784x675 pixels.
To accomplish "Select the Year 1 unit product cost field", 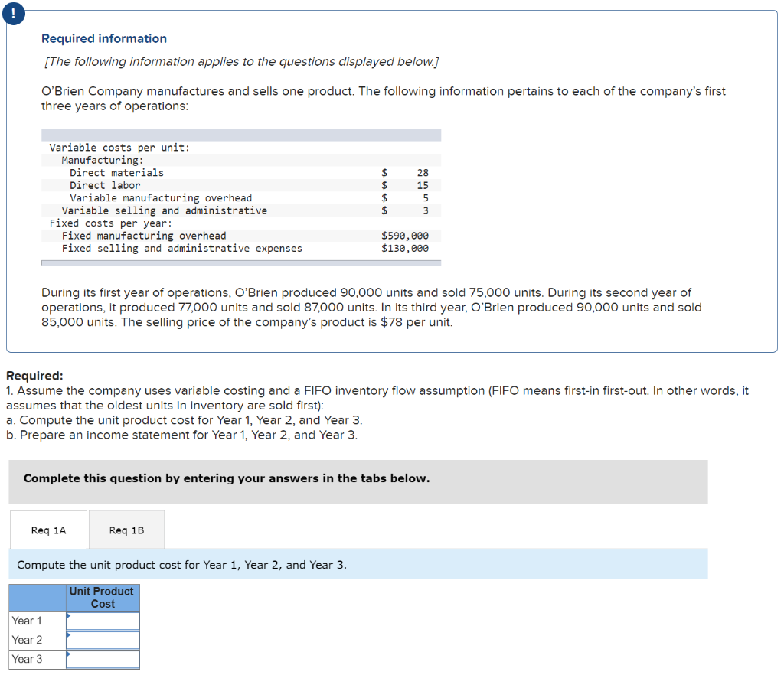I will pyautogui.click(x=103, y=621).
